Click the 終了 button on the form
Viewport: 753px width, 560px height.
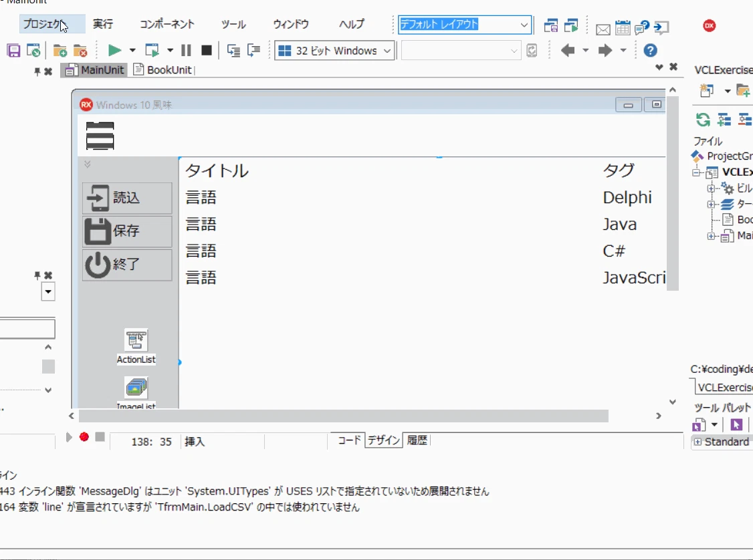[x=127, y=265]
